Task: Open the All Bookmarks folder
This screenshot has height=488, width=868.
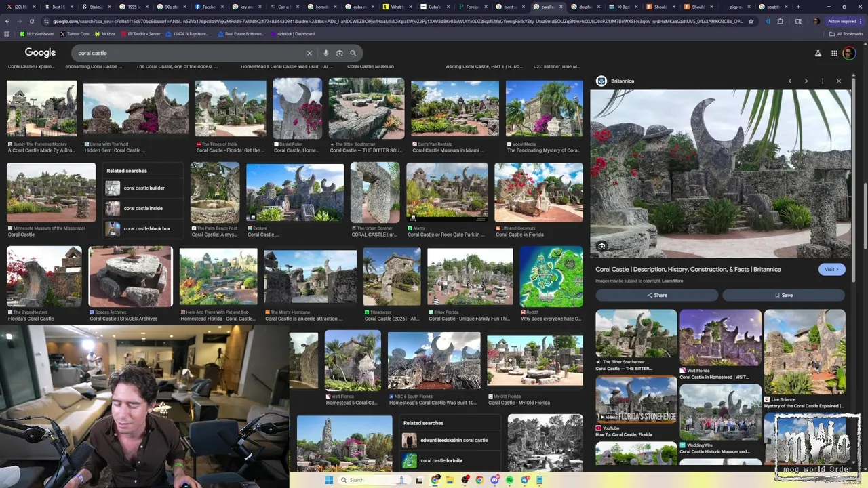Action: coord(846,34)
